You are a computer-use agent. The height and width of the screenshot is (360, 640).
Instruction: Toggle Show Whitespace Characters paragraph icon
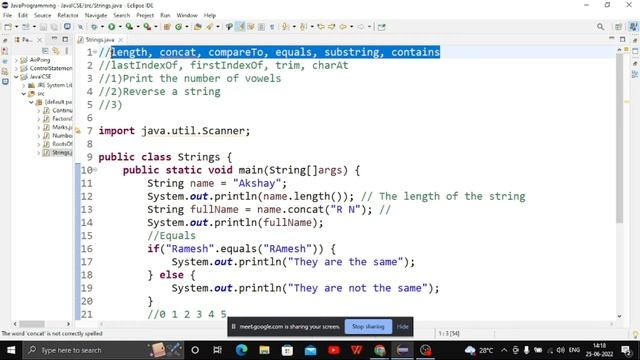[272, 27]
